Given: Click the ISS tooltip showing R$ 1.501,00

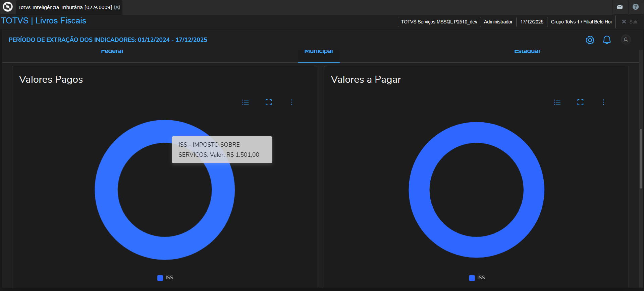Looking at the screenshot, I should [222, 150].
